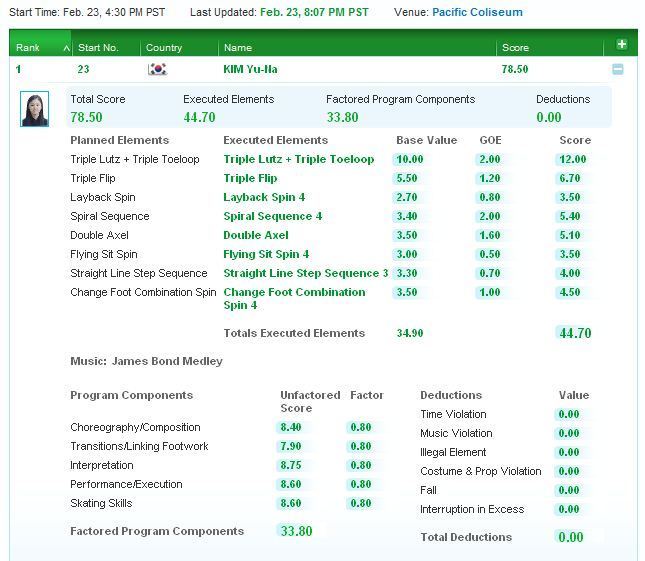Open the Pacific Coliseum venue link

(477, 12)
